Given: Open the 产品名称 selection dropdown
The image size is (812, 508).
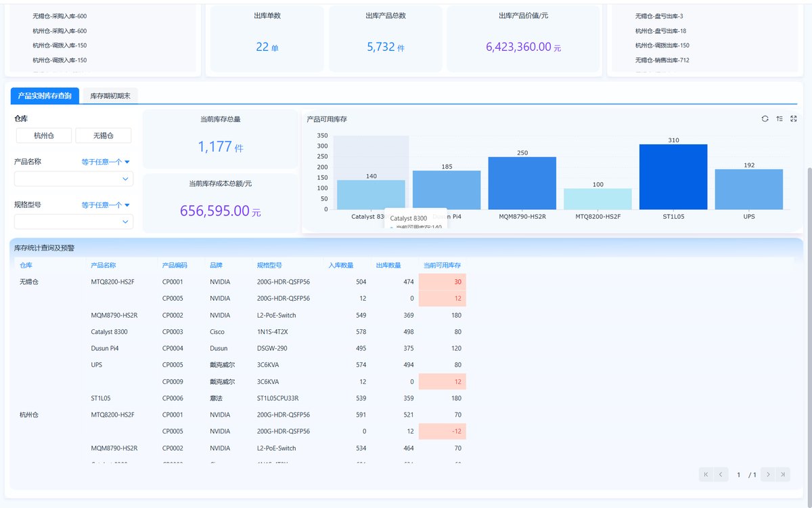Looking at the screenshot, I should click(74, 179).
